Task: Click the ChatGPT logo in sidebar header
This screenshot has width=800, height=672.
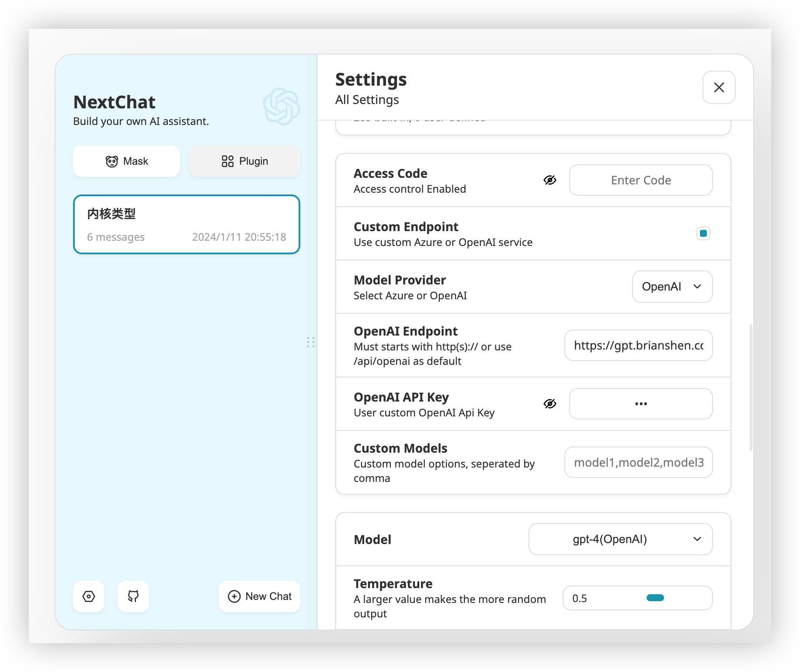Action: pos(281,106)
